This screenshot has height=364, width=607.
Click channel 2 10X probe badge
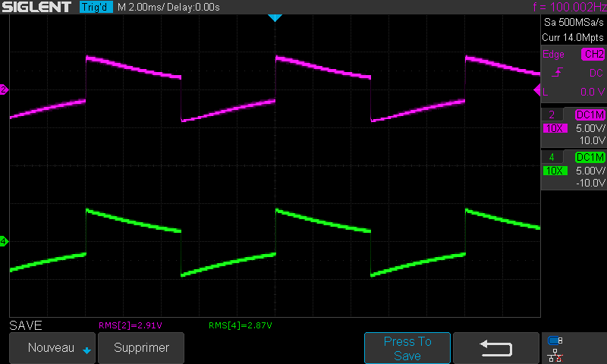coord(555,128)
